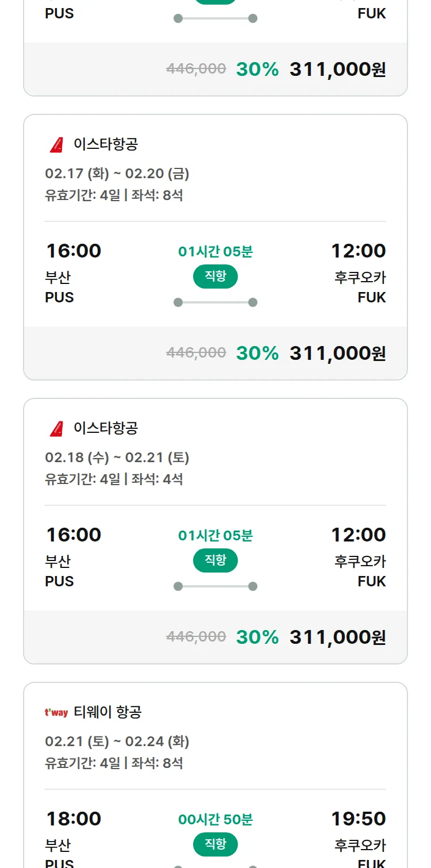Select the 311,000원 price on 02.18 flight
The width and height of the screenshot is (431, 868).
[x=337, y=637]
